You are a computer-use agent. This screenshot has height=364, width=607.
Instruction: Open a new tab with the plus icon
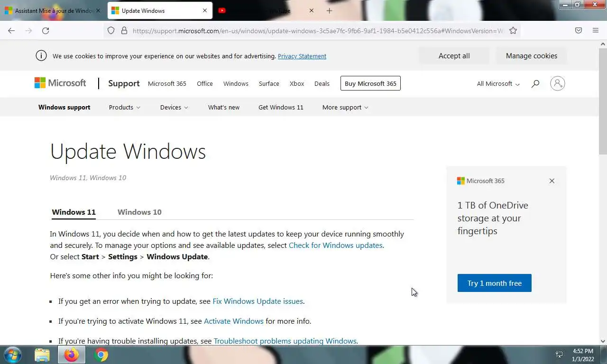click(329, 10)
